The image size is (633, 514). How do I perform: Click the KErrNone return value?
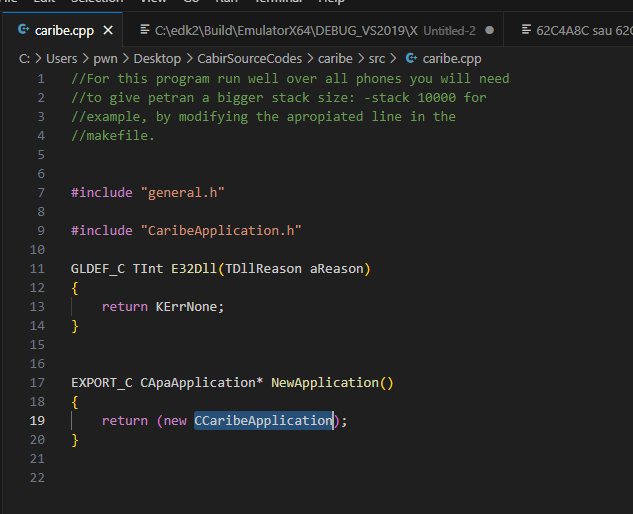[187, 307]
